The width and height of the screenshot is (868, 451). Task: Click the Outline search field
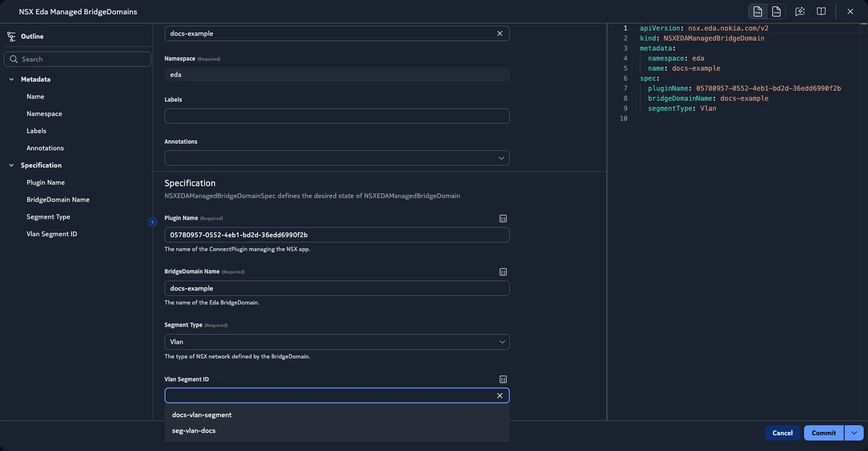coord(78,59)
